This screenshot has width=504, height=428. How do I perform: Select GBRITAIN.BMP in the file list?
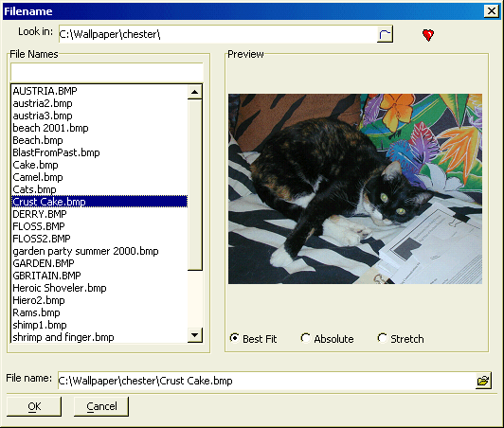(99, 276)
